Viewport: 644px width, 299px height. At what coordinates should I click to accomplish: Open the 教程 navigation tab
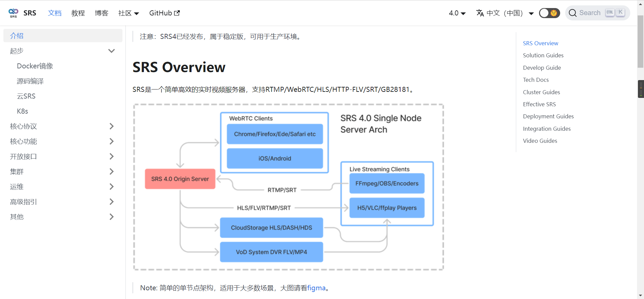tap(78, 13)
